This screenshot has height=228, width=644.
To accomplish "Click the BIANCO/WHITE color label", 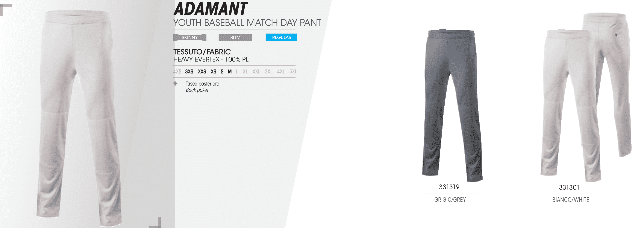I will (571, 200).
